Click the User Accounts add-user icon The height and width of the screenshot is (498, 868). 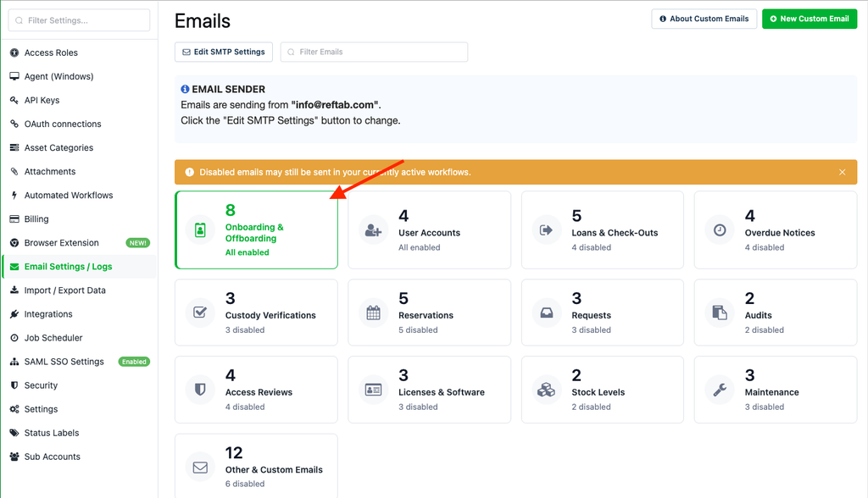374,230
